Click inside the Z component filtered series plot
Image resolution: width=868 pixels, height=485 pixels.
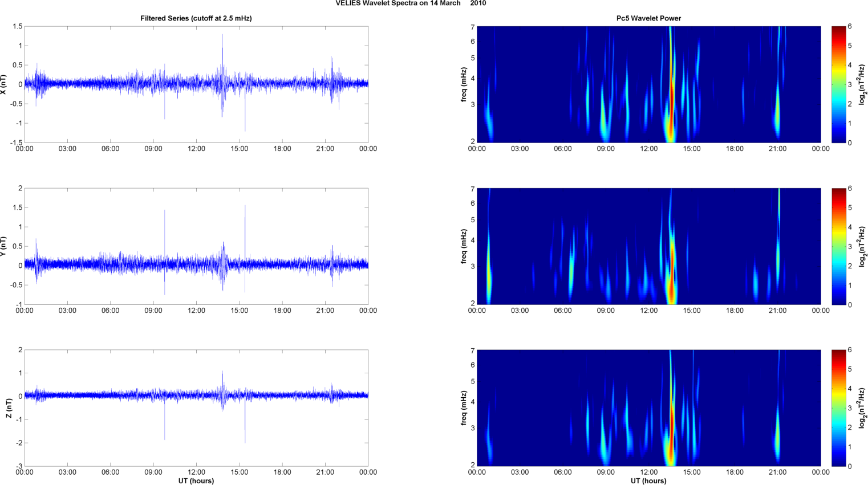pyautogui.click(x=196, y=408)
